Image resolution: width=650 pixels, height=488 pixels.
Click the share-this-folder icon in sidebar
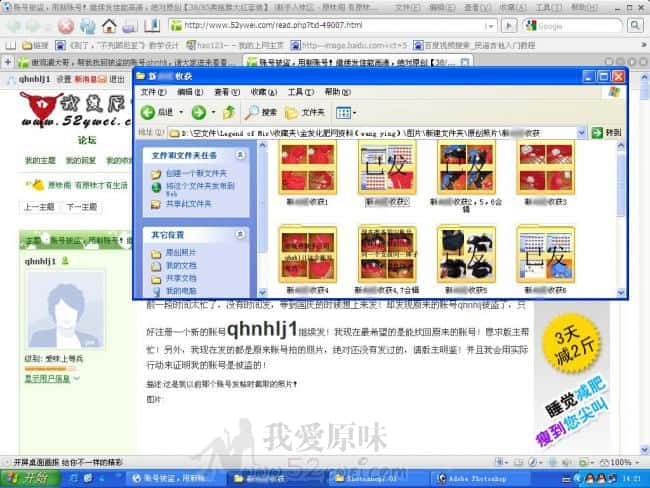click(156, 204)
